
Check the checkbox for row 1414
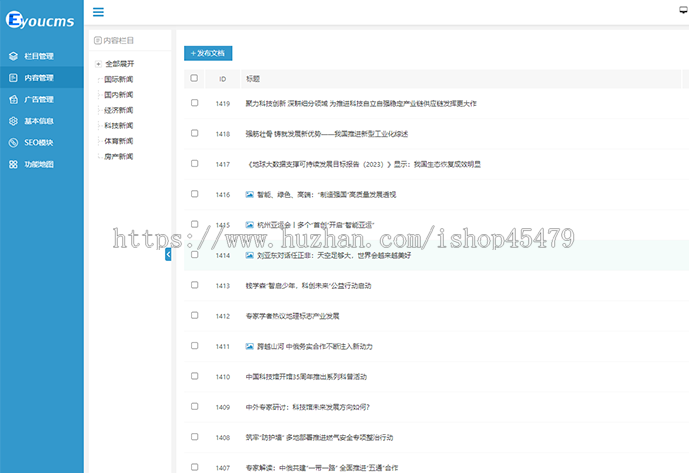[195, 254]
